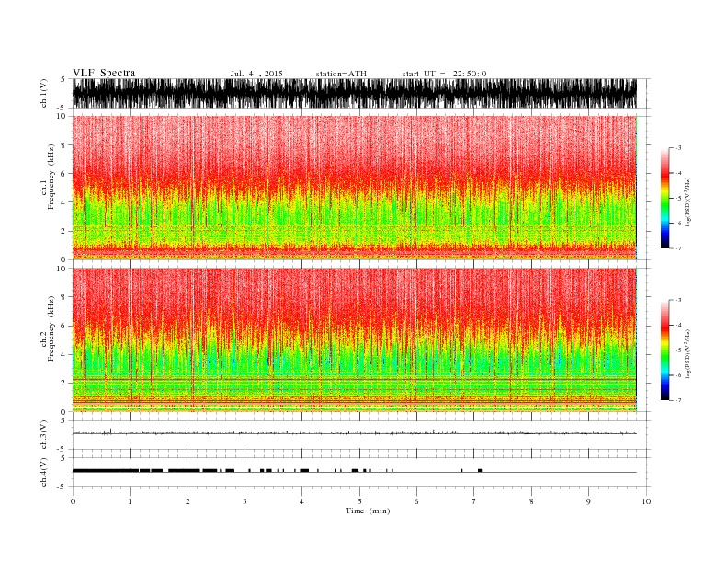This screenshot has height=563, width=728.
Task: Click the 'Time (min)' axis label
Action: (368, 511)
